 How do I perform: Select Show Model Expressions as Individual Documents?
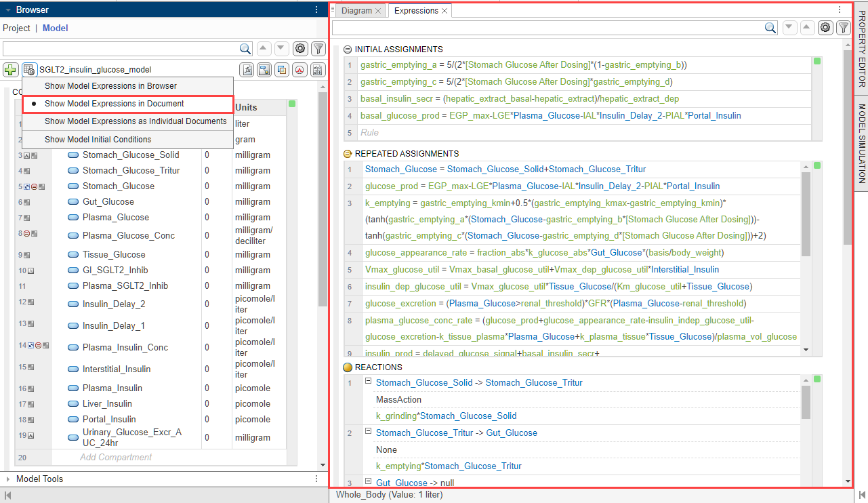[136, 121]
